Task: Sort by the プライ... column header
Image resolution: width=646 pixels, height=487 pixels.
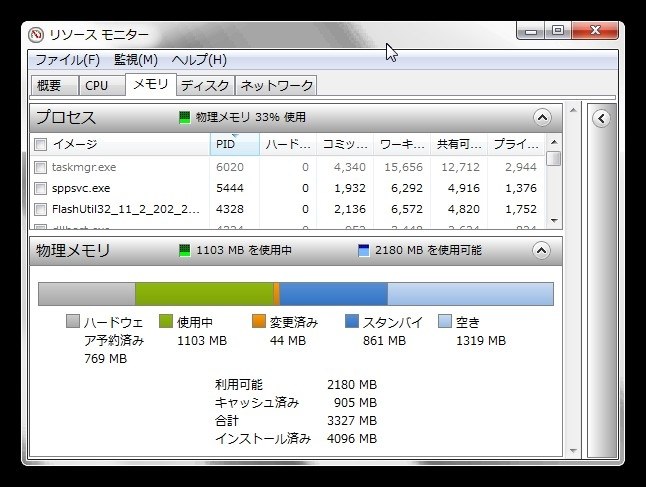Action: [x=516, y=144]
